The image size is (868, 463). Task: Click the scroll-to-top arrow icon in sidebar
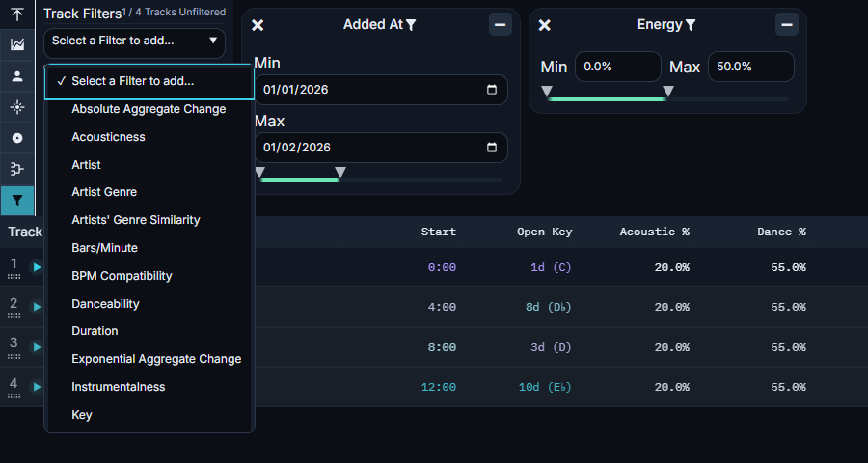(x=17, y=14)
